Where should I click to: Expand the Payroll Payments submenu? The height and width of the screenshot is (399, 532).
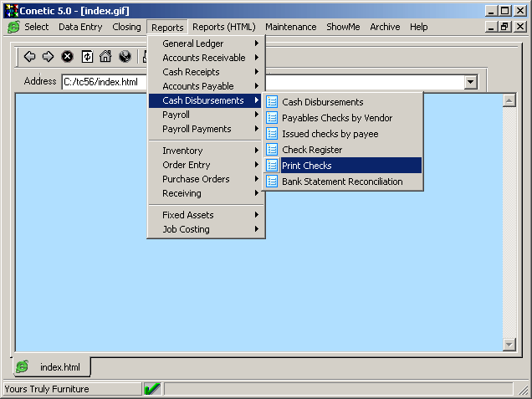pos(205,129)
